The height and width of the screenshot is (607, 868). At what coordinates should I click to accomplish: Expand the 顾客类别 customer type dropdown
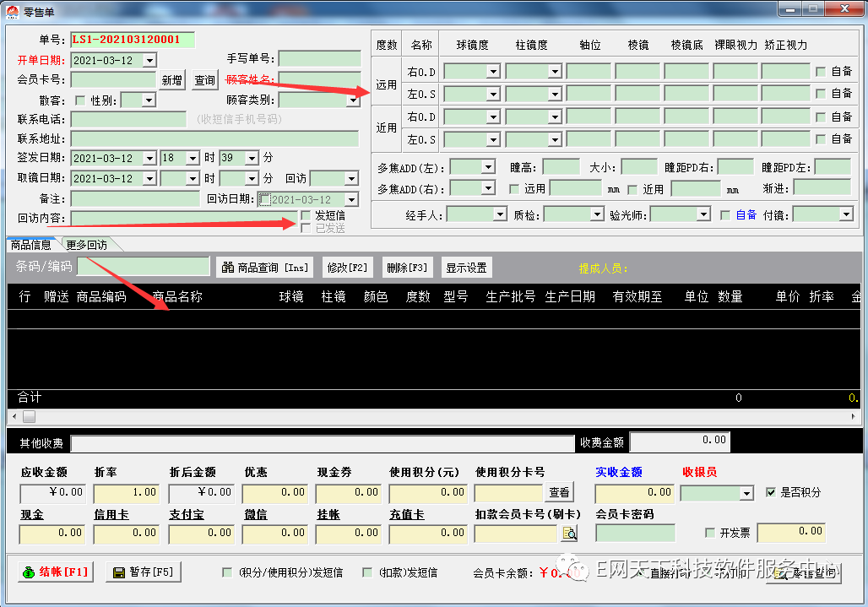pos(353,100)
